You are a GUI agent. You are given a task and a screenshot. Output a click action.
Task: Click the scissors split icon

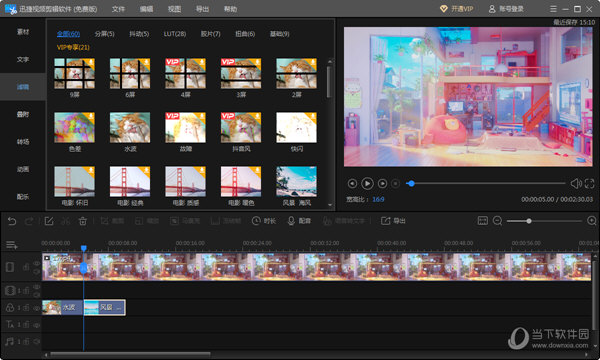[x=66, y=221]
